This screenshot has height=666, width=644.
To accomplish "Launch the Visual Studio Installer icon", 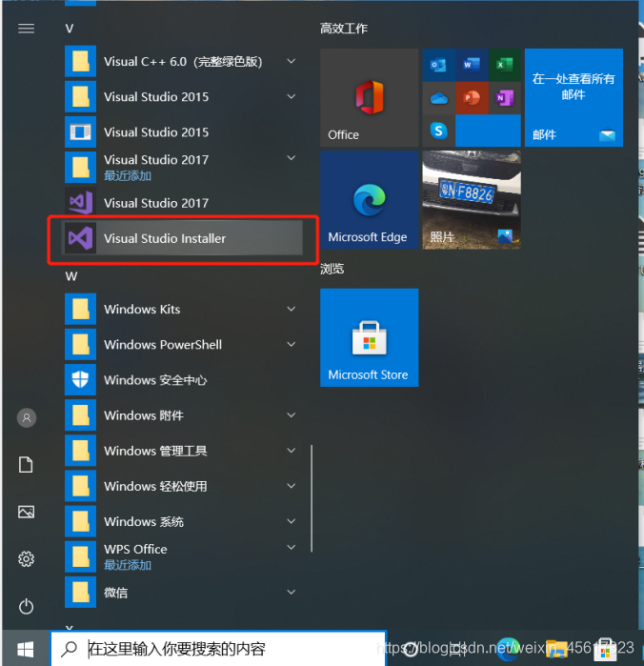I will point(80,238).
